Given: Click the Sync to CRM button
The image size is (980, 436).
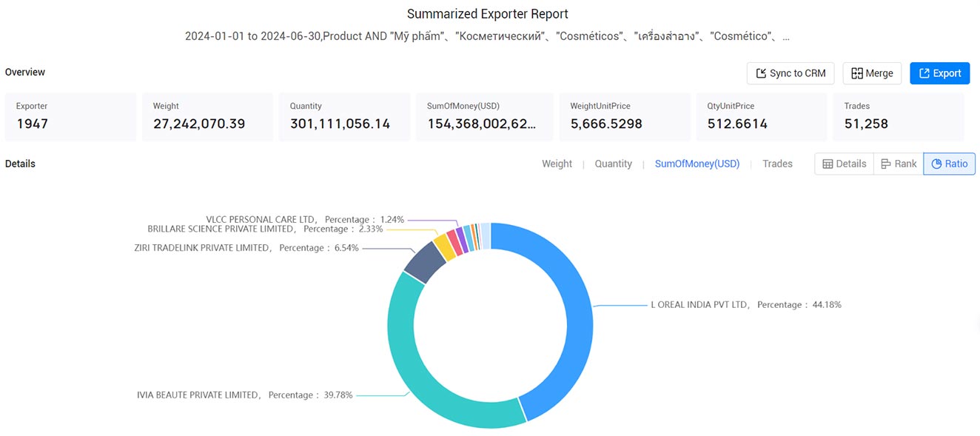Looking at the screenshot, I should coord(791,73).
